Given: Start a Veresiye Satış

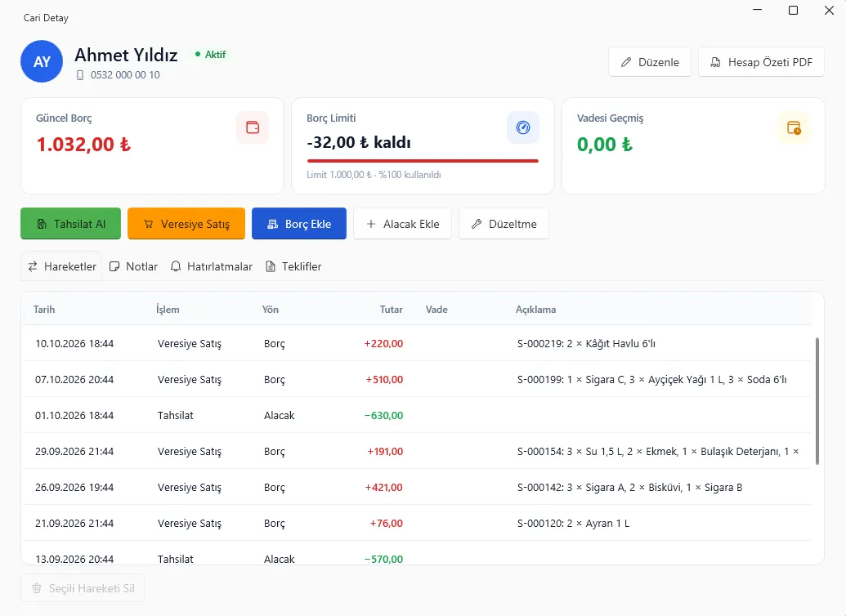Looking at the screenshot, I should [186, 224].
